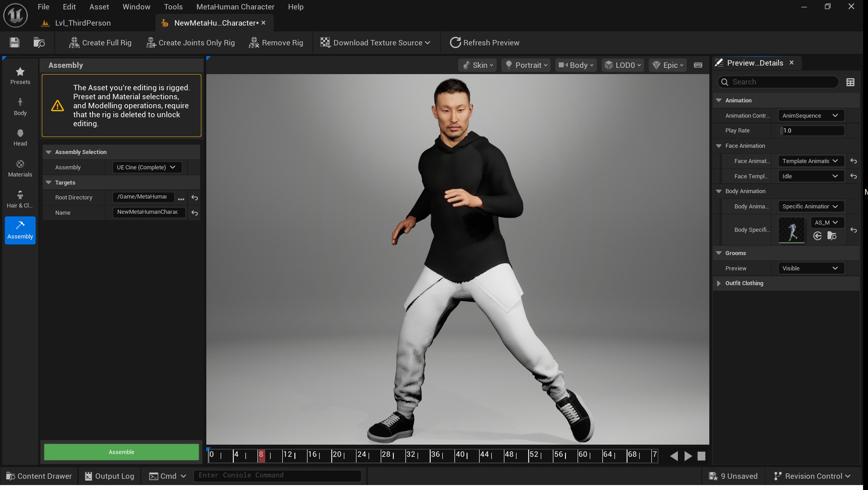The image size is (868, 490).
Task: Click Use Selected Asset from Content Browser icon
Action: 817,236
